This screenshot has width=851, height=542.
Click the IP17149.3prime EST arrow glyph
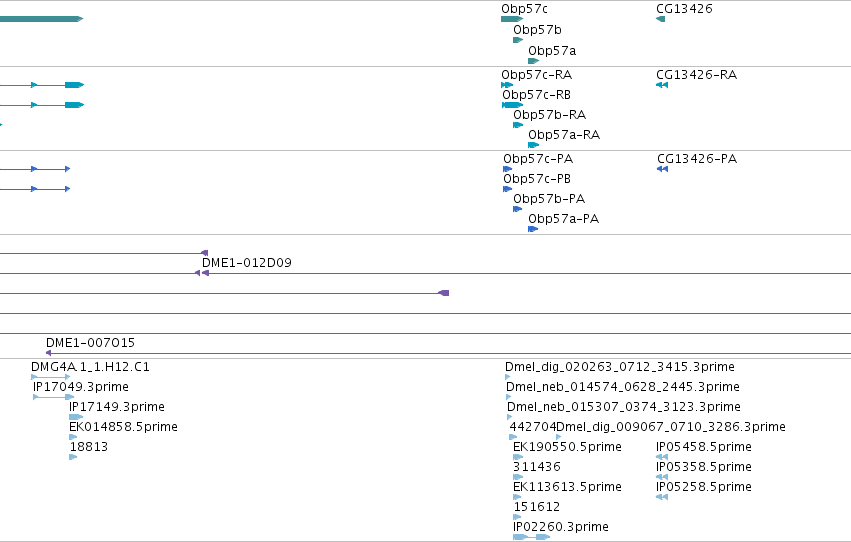[x=76, y=417]
